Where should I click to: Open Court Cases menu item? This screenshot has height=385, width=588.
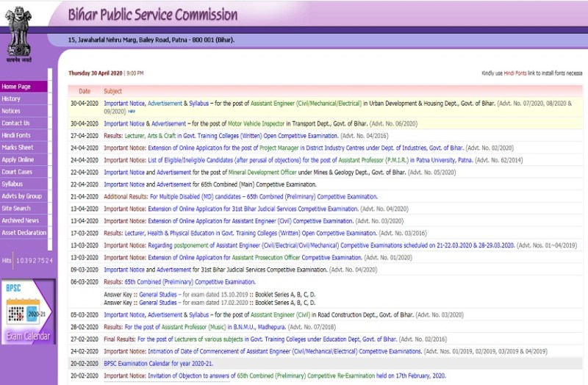coord(17,172)
